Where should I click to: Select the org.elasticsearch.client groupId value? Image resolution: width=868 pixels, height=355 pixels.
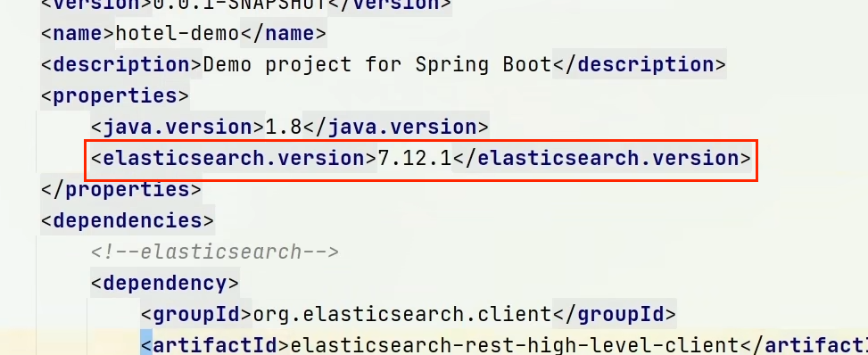point(402,314)
